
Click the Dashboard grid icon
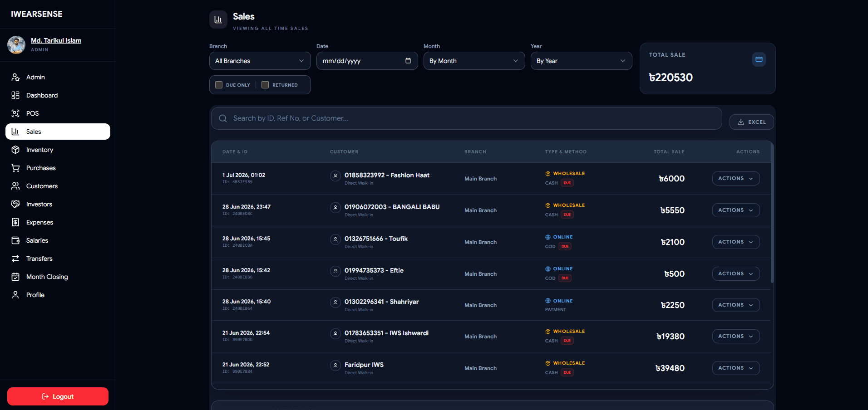[x=15, y=95]
